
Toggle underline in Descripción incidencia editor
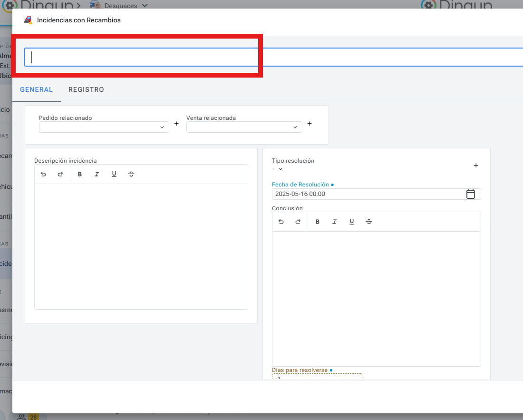tap(114, 174)
